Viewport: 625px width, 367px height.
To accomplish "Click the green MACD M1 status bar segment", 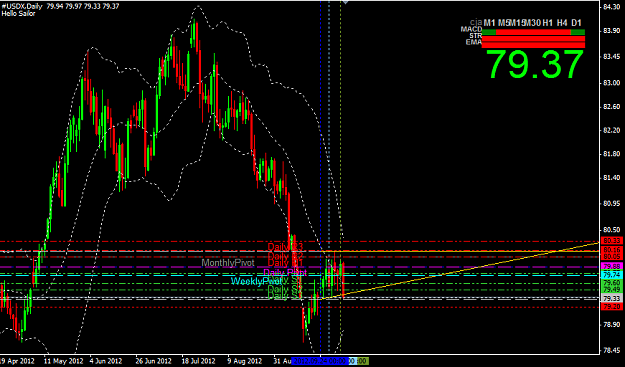I will [489, 32].
